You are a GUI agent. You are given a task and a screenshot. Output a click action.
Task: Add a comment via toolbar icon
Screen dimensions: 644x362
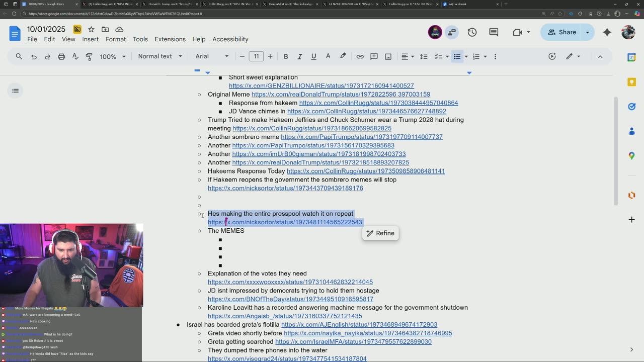pos(374,56)
